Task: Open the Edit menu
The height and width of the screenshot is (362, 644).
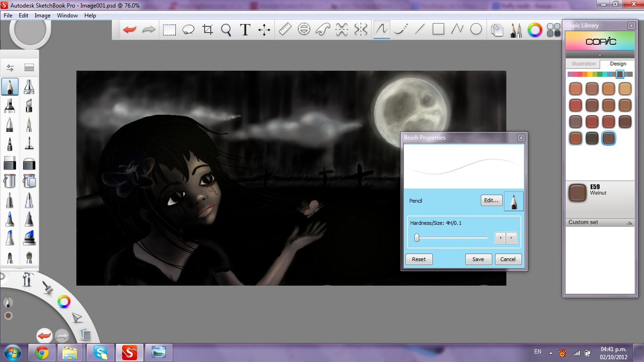Action: point(24,16)
